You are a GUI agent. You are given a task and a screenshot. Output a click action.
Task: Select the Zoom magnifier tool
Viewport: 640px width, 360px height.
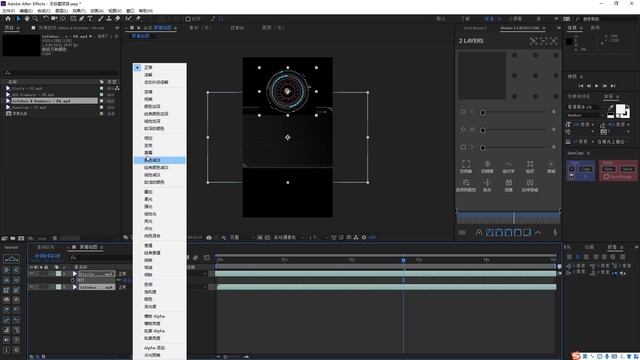point(36,19)
